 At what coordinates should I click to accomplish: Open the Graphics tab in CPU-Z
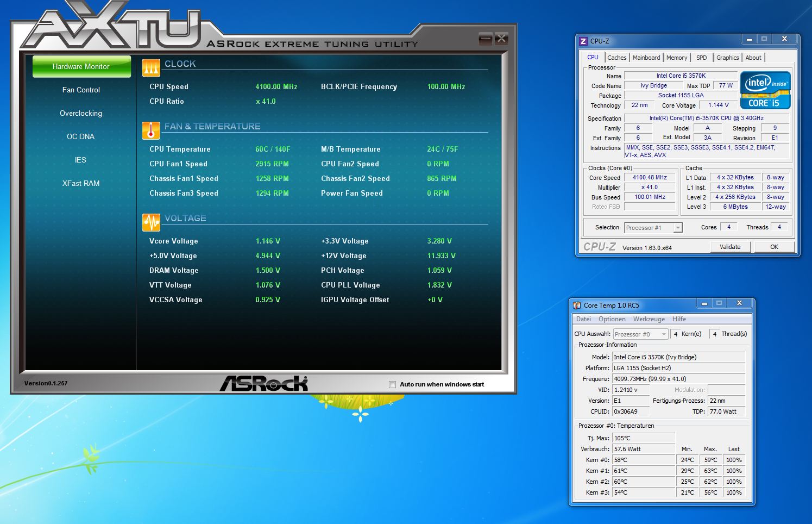(727, 58)
